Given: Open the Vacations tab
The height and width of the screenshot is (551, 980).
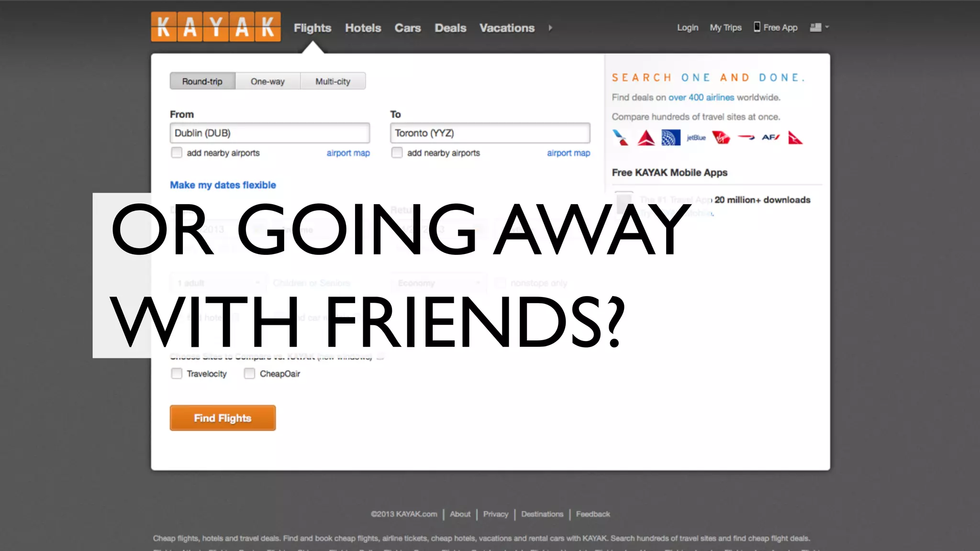Looking at the screenshot, I should tap(507, 28).
